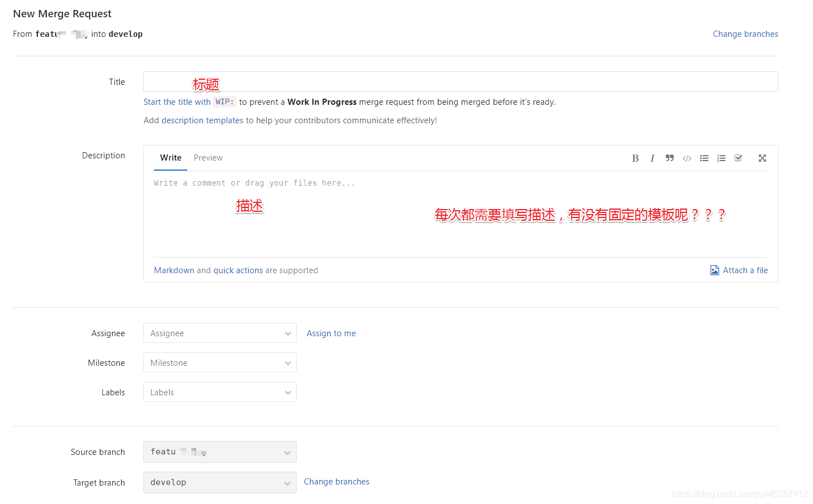Open the Markdown help link
Screen dimensions: 813x504
tap(174, 270)
